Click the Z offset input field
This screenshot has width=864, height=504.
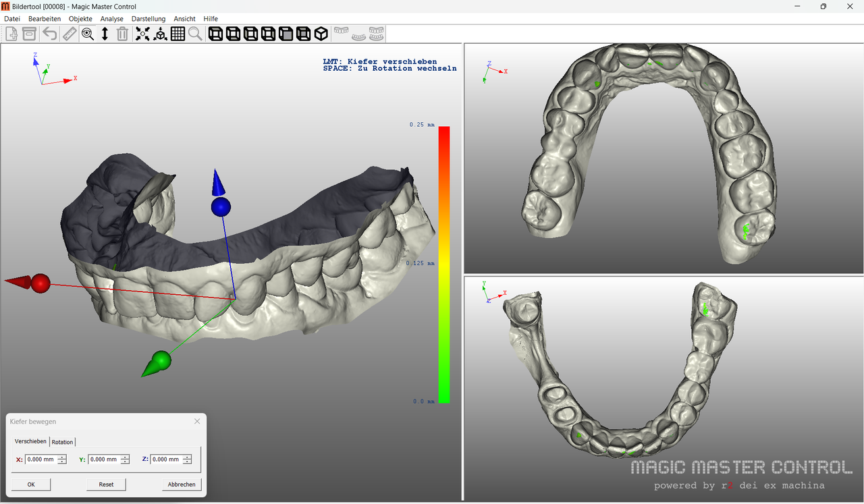[x=167, y=459]
